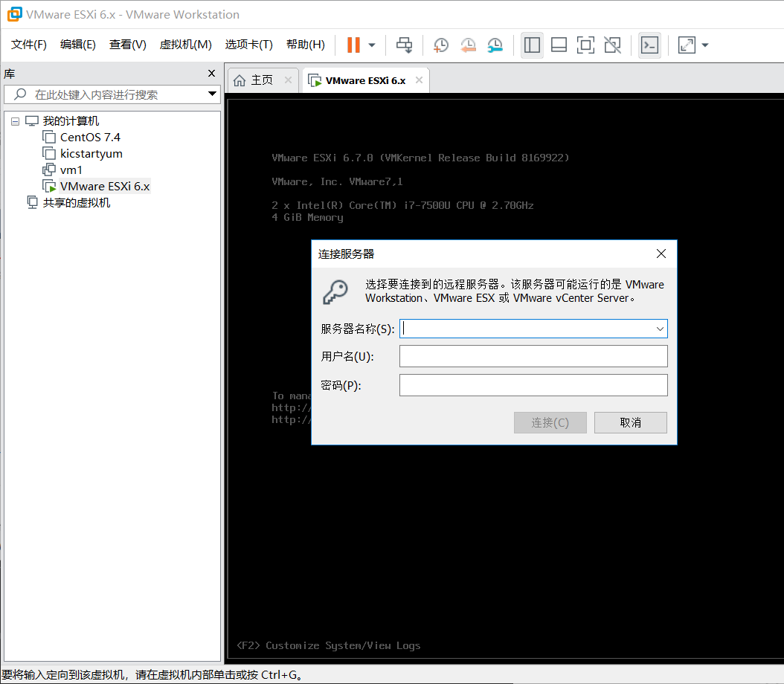Screen dimensions: 784x684
Task: Toggle the library sidebar view icon
Action: 532,45
